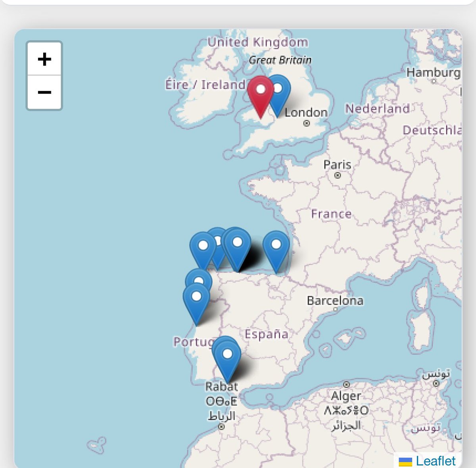
Task: Select the red map marker over Wales
Action: [x=261, y=97]
